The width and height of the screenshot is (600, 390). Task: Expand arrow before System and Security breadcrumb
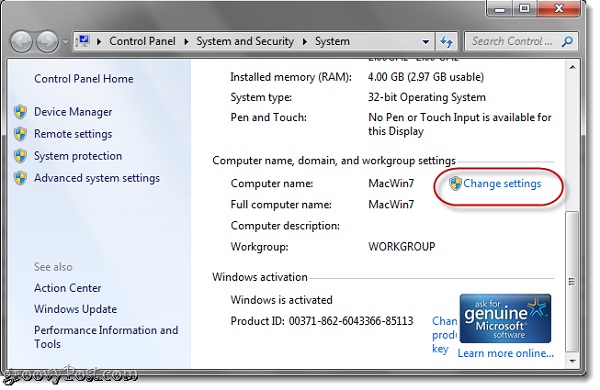(x=186, y=41)
